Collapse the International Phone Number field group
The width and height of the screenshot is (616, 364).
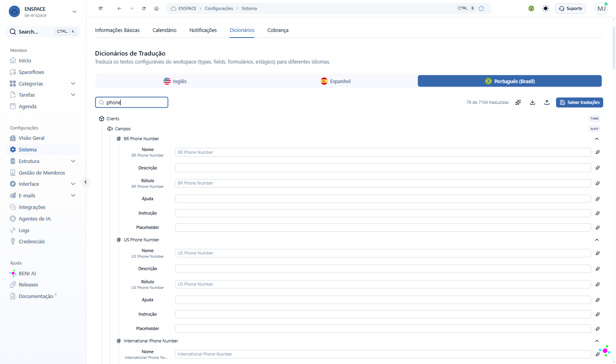coord(597,341)
